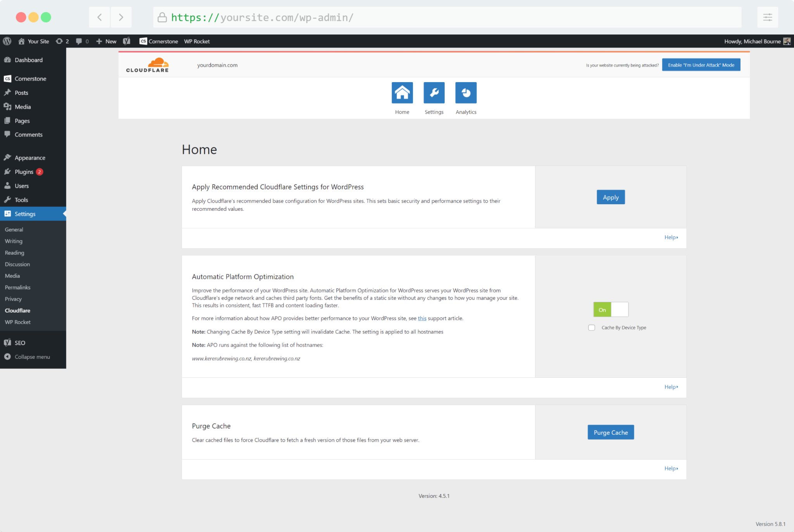This screenshot has width=794, height=532.
Task: Open the 'this' support article link
Action: coord(422,318)
